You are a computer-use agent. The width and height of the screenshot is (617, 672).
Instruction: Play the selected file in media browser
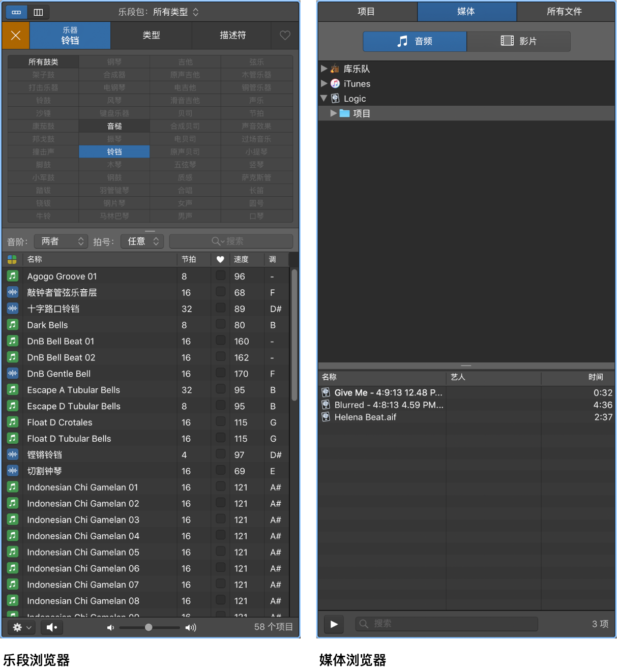click(334, 624)
